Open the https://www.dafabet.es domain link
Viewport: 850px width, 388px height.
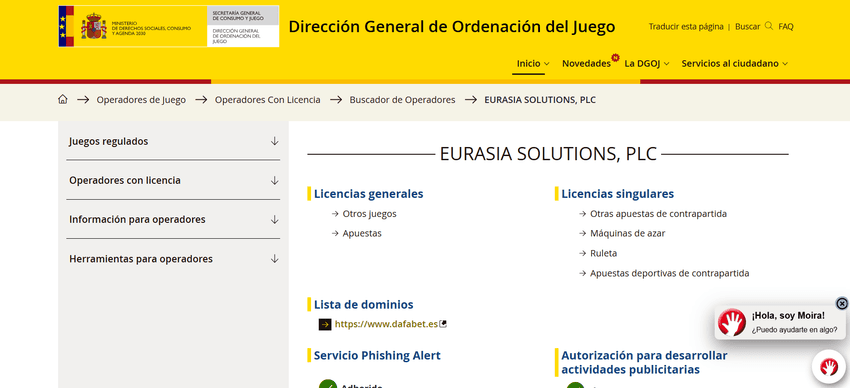click(386, 324)
